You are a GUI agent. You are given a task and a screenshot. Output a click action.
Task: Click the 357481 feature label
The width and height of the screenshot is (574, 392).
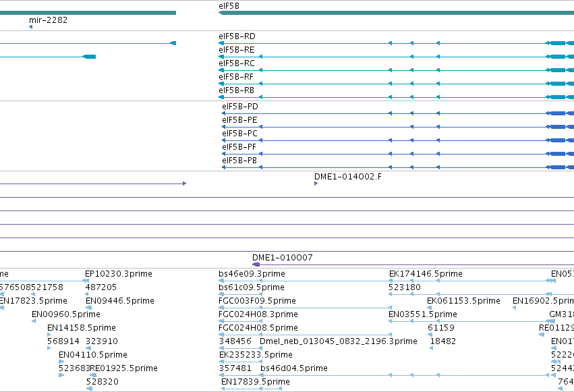click(x=235, y=368)
